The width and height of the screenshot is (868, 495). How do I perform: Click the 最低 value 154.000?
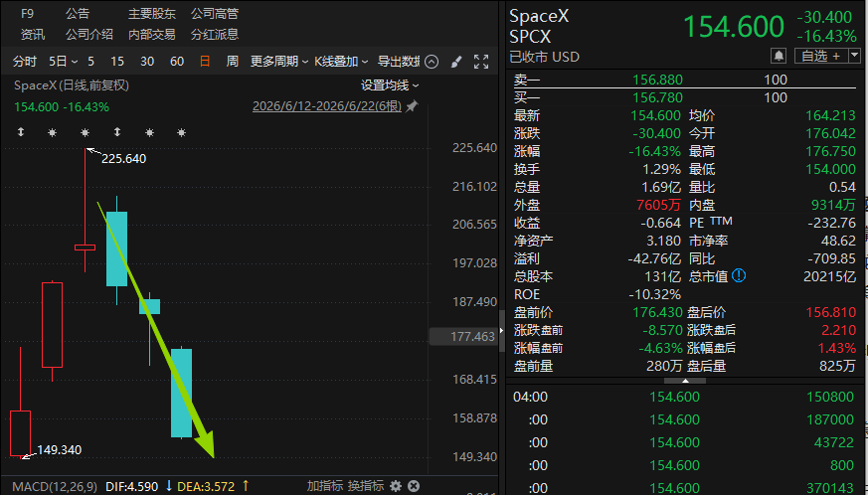(831, 169)
